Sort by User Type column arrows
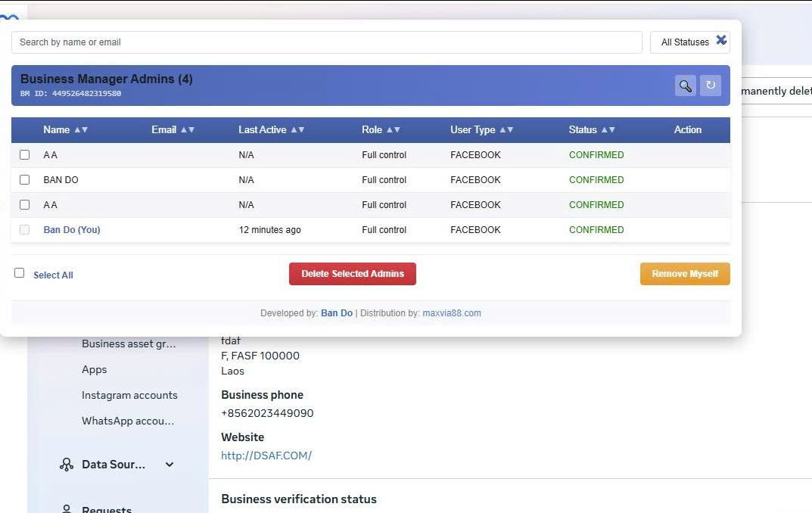Screen dimensions: 812x513 tap(506, 130)
